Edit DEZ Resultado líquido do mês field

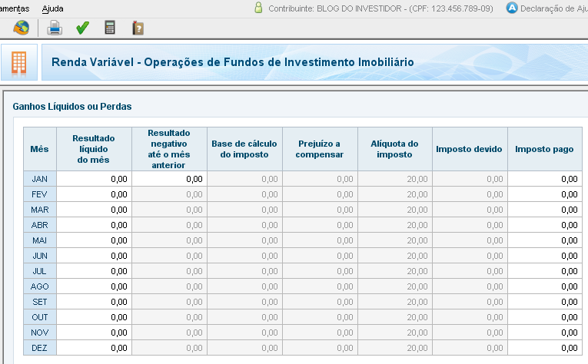(x=94, y=348)
